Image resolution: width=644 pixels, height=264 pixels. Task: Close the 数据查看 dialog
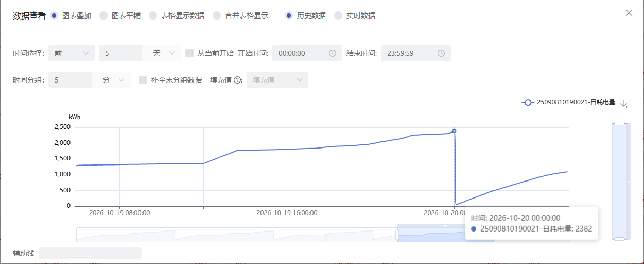629,13
